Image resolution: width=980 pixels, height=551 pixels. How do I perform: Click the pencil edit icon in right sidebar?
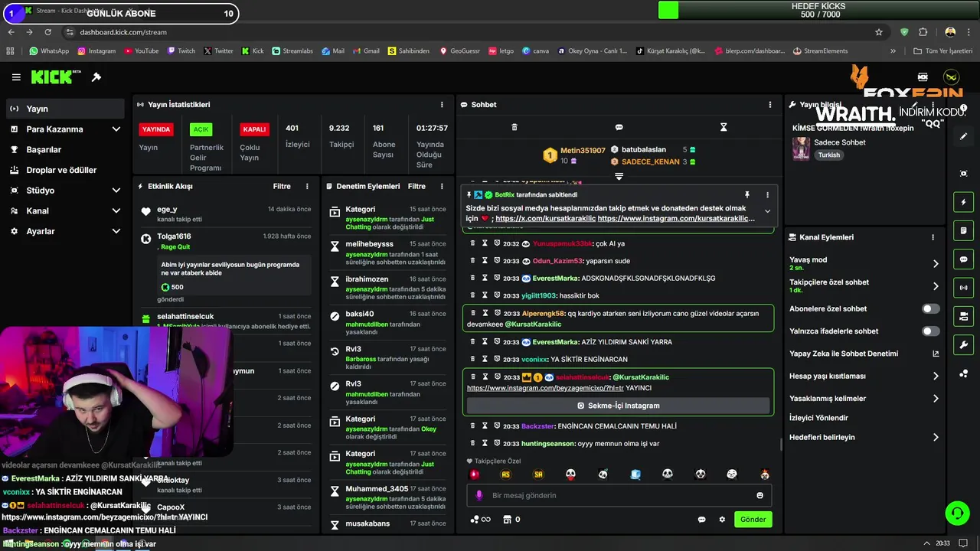pyautogui.click(x=964, y=136)
